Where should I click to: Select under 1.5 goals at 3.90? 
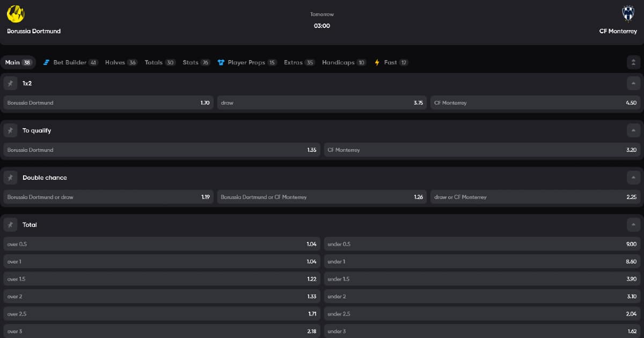tap(482, 279)
